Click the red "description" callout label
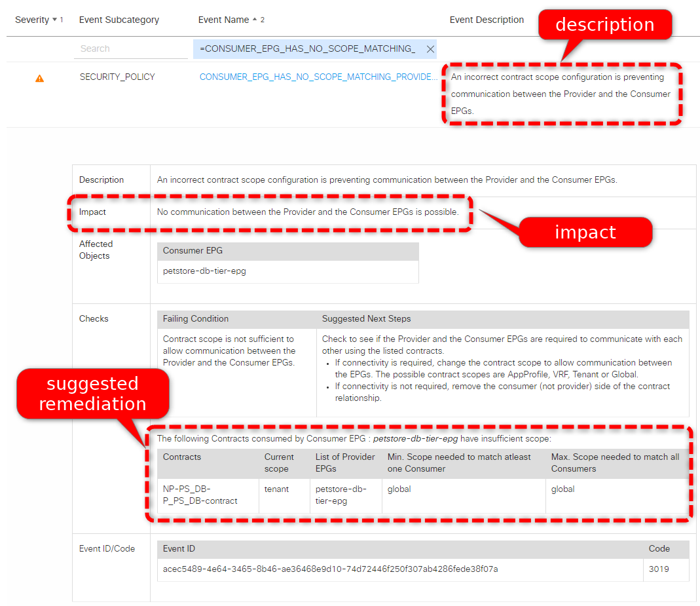Viewport: 700px width, 606px height. [x=604, y=25]
